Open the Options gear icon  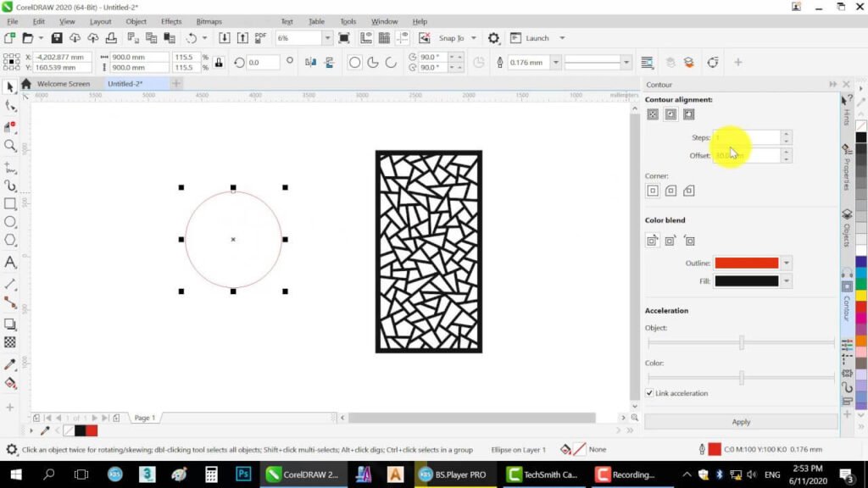tap(493, 38)
